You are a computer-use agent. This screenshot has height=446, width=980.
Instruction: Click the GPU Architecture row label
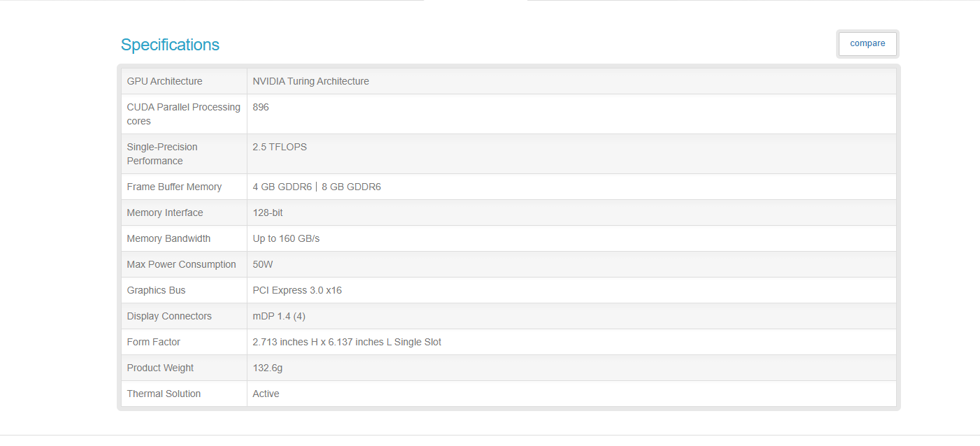click(164, 81)
